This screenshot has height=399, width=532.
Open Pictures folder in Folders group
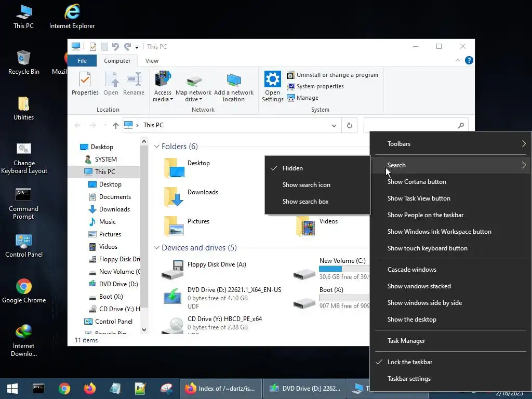point(187,226)
